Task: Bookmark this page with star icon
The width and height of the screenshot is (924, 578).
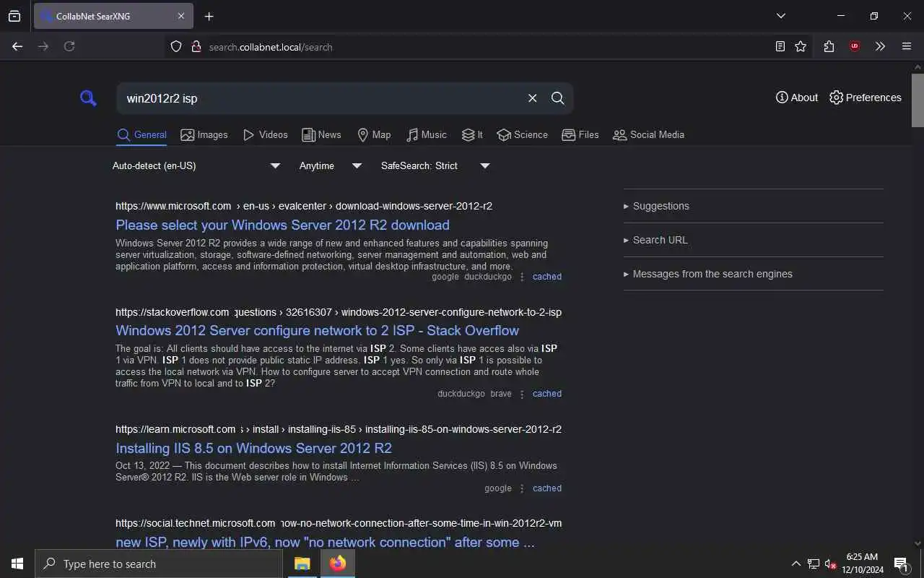Action: (801, 46)
